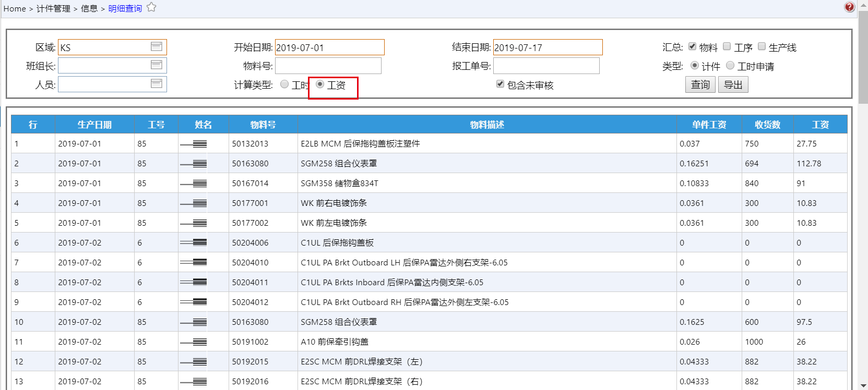Click the 导出 export button
The image size is (868, 390).
[733, 84]
